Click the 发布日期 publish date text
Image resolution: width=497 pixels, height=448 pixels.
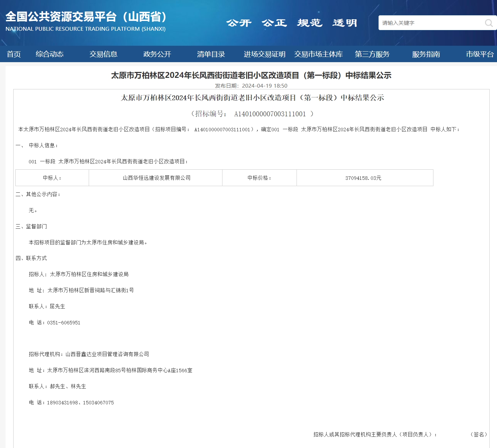(251, 86)
